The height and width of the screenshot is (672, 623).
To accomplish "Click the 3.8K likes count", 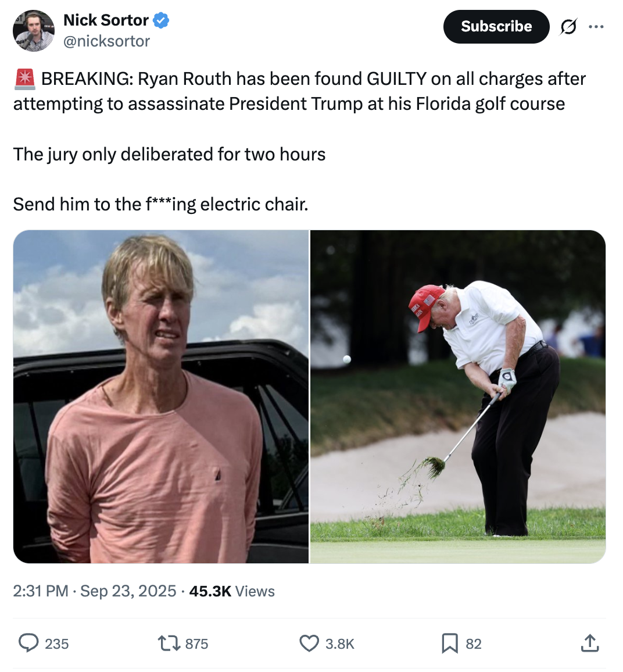I will (x=340, y=644).
